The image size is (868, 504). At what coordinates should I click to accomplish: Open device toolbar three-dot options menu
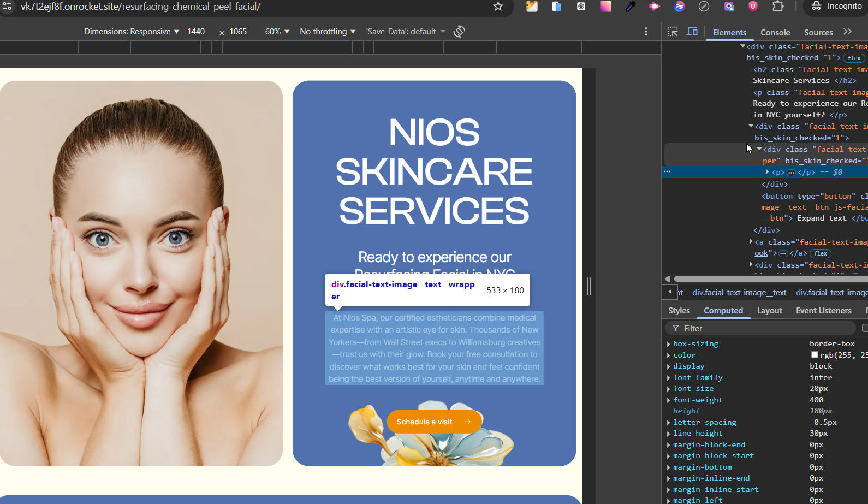coord(646,32)
